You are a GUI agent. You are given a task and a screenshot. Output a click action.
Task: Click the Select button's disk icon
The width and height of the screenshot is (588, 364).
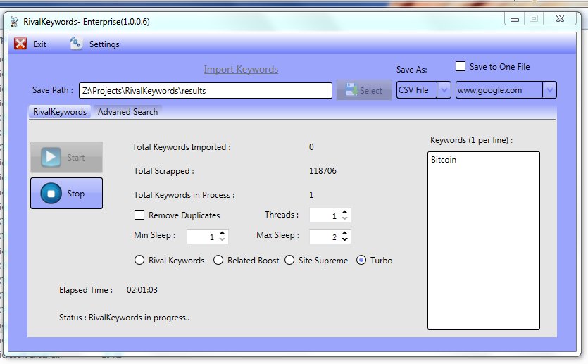point(351,89)
